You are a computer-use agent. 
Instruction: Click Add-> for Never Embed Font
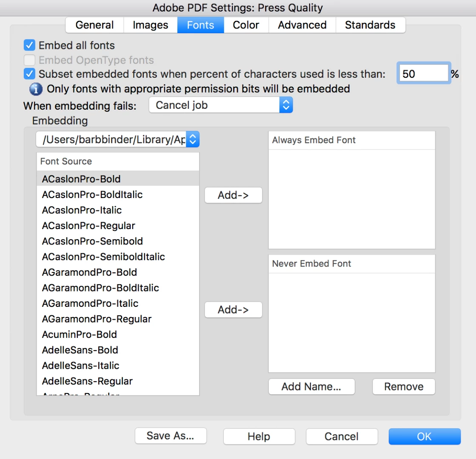click(x=233, y=310)
